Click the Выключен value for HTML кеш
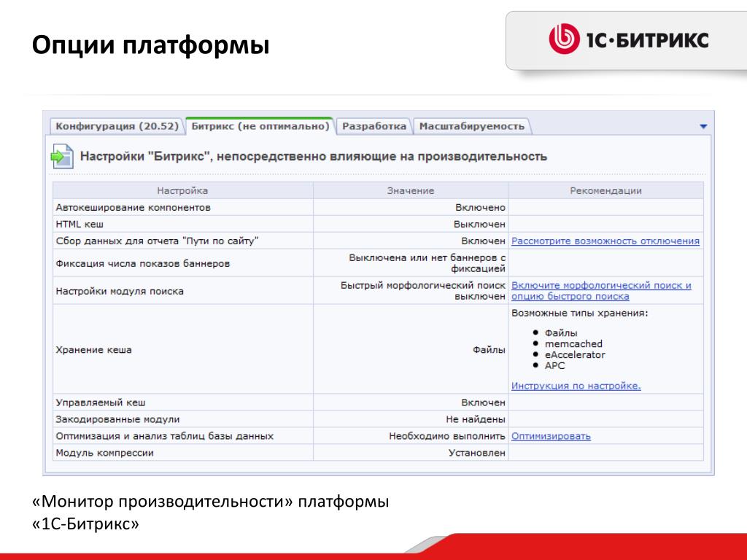 pyautogui.click(x=479, y=225)
